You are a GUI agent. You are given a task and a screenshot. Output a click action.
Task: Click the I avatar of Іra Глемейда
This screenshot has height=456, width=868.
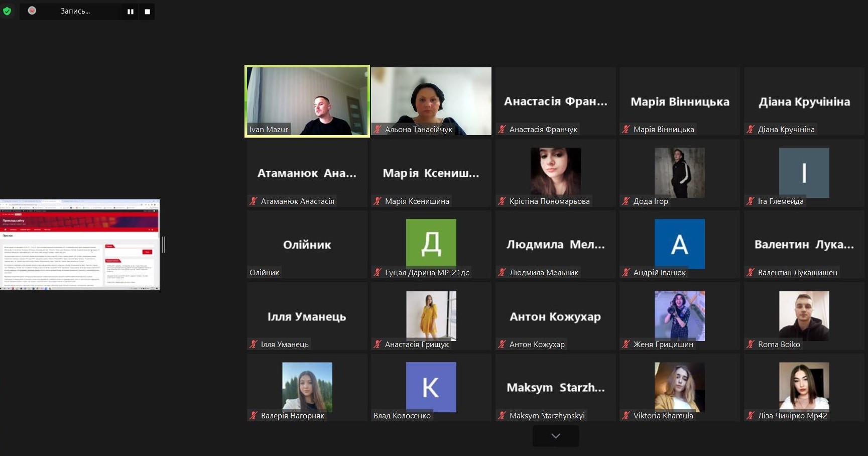pyautogui.click(x=804, y=173)
